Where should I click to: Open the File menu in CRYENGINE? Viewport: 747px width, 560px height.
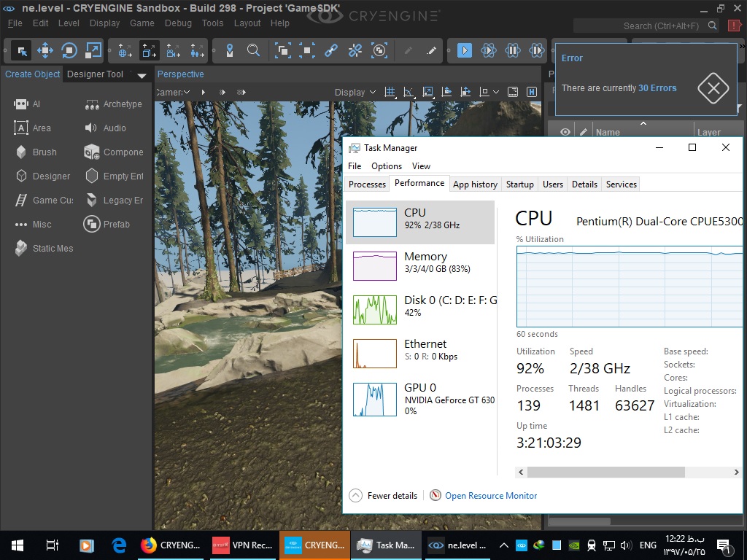coord(15,23)
